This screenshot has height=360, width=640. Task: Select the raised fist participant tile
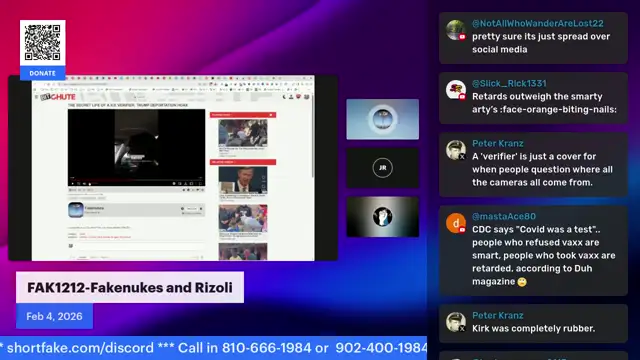point(382,217)
